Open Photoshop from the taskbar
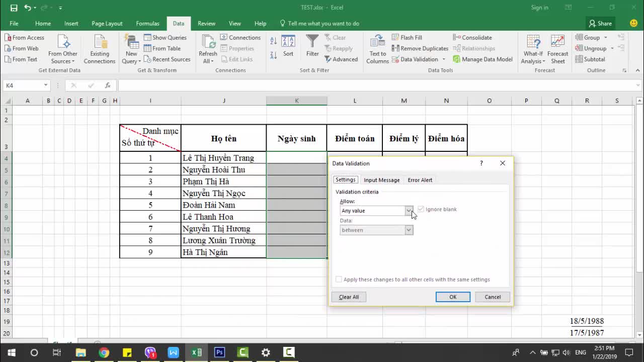Viewport: 644px width, 362px height. (x=219, y=352)
